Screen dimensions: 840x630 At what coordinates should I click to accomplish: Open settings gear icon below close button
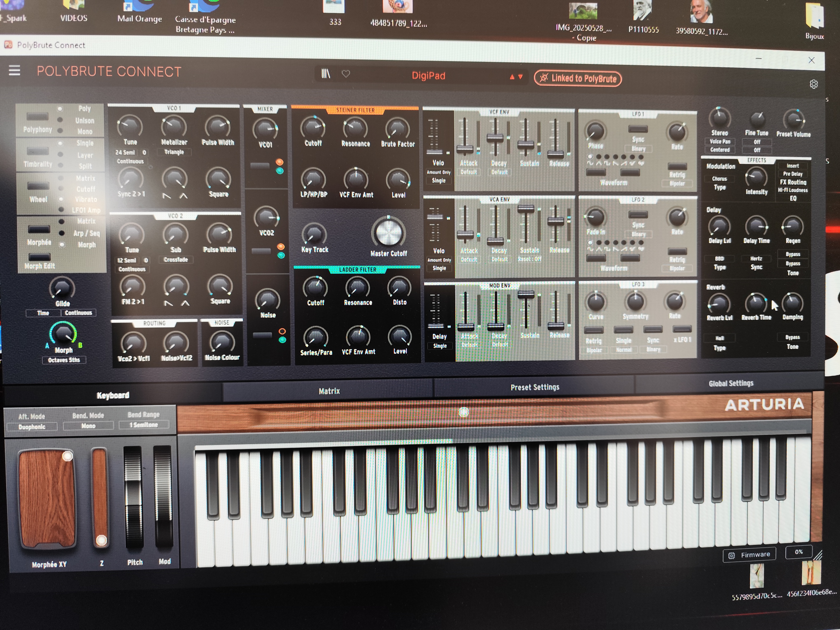[813, 84]
